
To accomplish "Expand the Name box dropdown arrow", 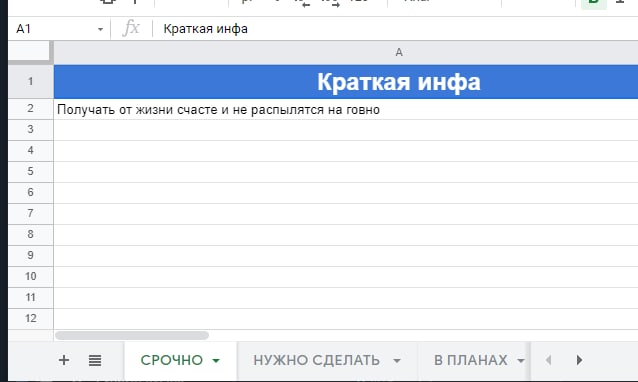I will point(100,29).
